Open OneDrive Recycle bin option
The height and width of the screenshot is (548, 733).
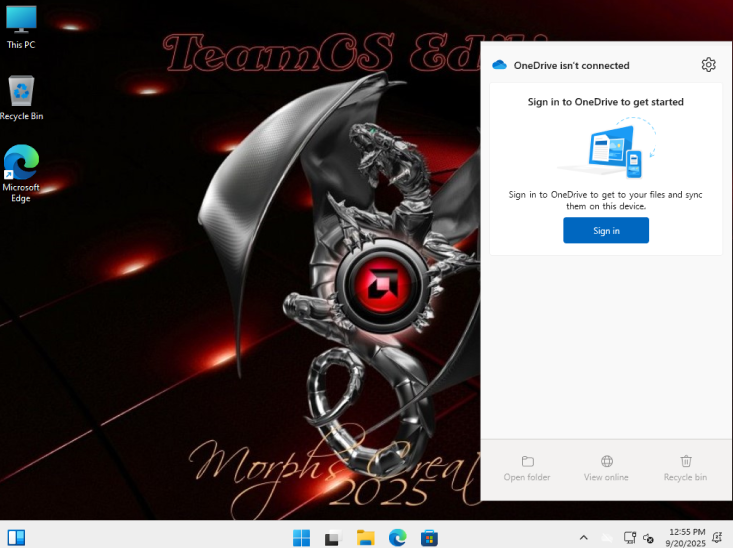(685, 469)
